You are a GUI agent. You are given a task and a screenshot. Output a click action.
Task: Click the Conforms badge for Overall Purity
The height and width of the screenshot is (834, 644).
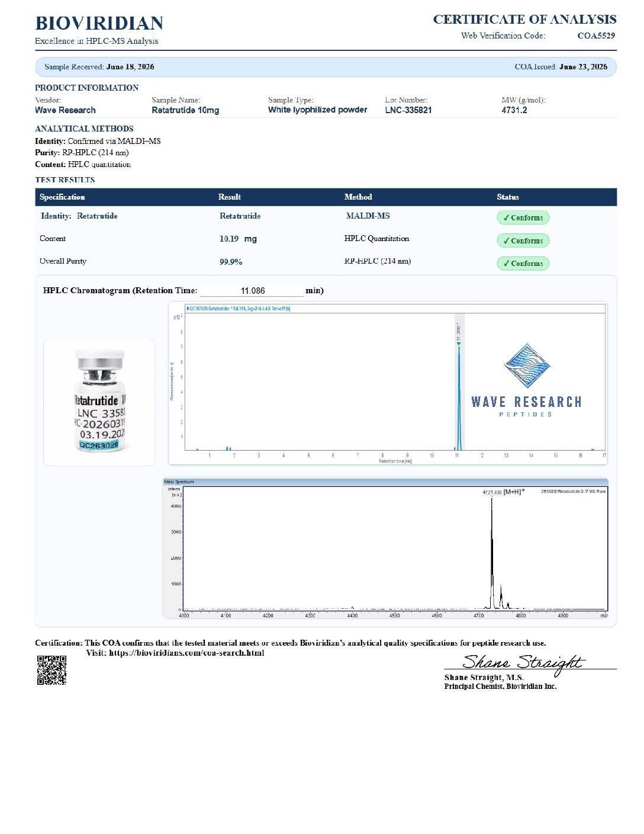523,263
